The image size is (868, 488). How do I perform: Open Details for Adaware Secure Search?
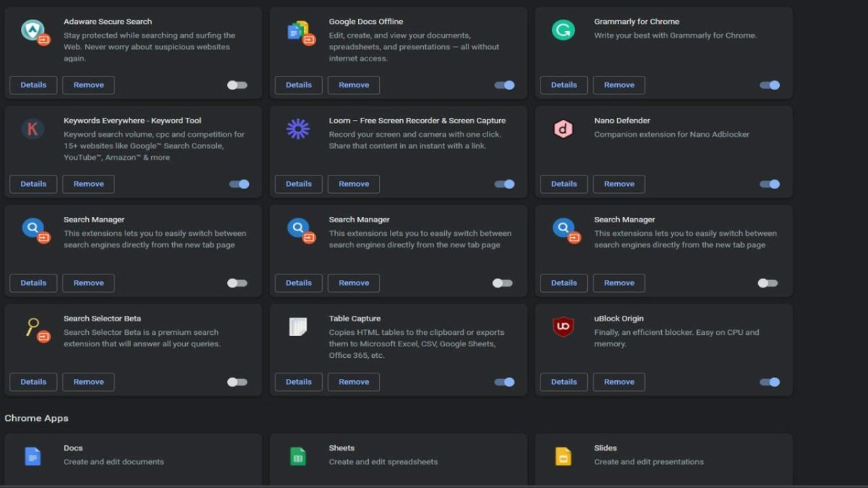click(x=33, y=85)
